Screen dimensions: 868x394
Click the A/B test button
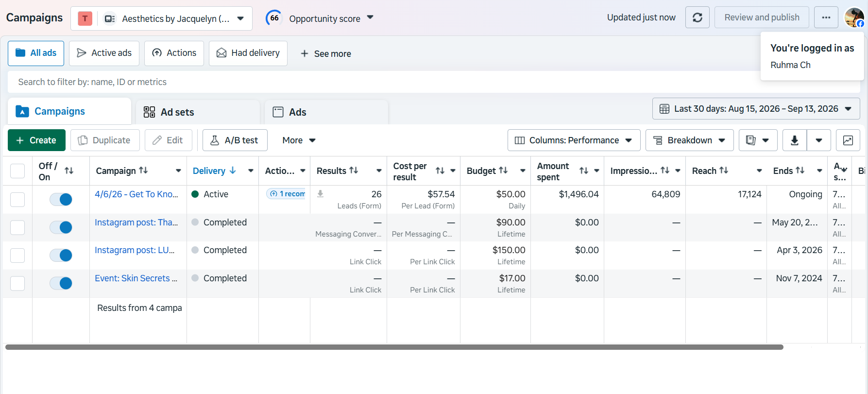click(x=235, y=140)
